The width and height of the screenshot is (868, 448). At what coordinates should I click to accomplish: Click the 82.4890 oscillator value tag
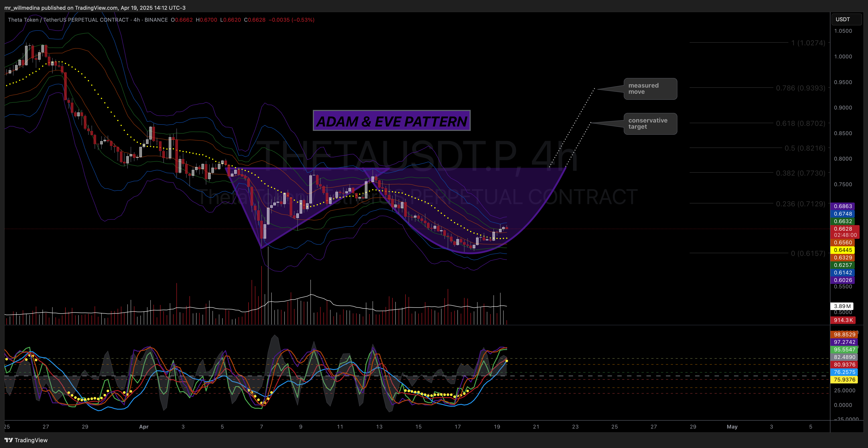[x=844, y=357]
